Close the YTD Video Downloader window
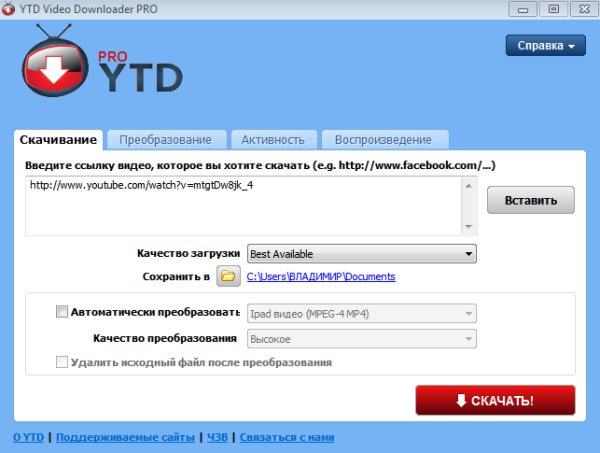The width and height of the screenshot is (600, 453). coord(584,9)
